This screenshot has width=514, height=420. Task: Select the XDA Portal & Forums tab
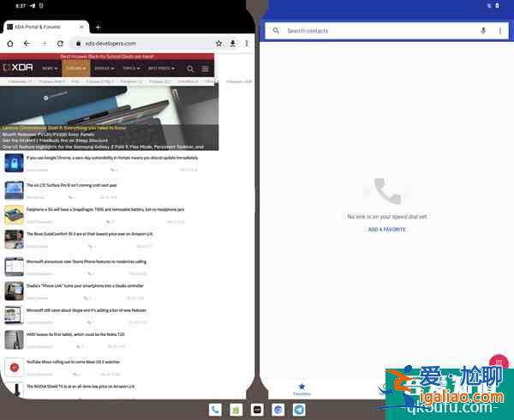[x=45, y=27]
